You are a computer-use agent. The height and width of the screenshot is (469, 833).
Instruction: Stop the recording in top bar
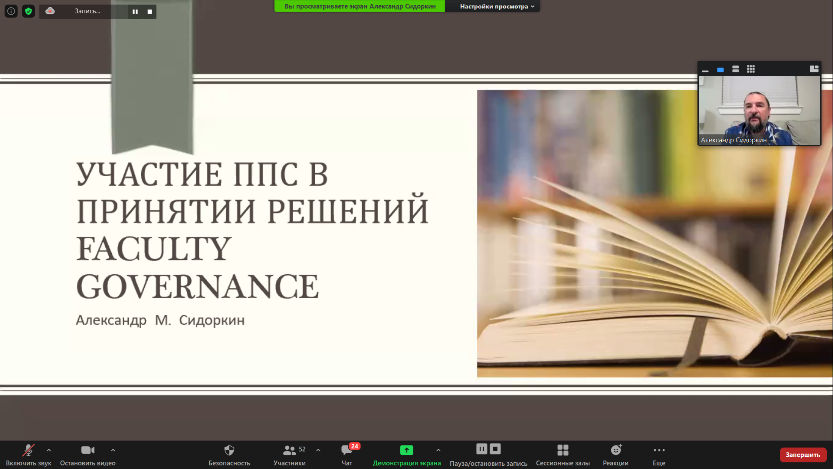click(150, 11)
